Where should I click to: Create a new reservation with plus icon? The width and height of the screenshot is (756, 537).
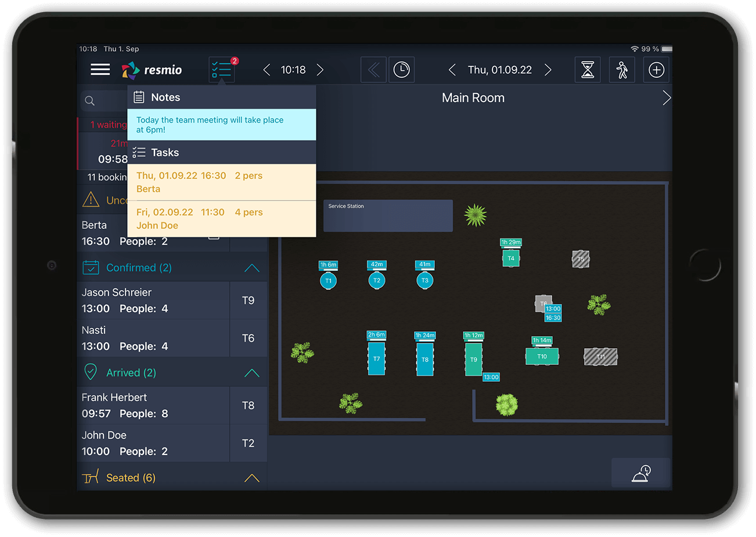pos(656,69)
